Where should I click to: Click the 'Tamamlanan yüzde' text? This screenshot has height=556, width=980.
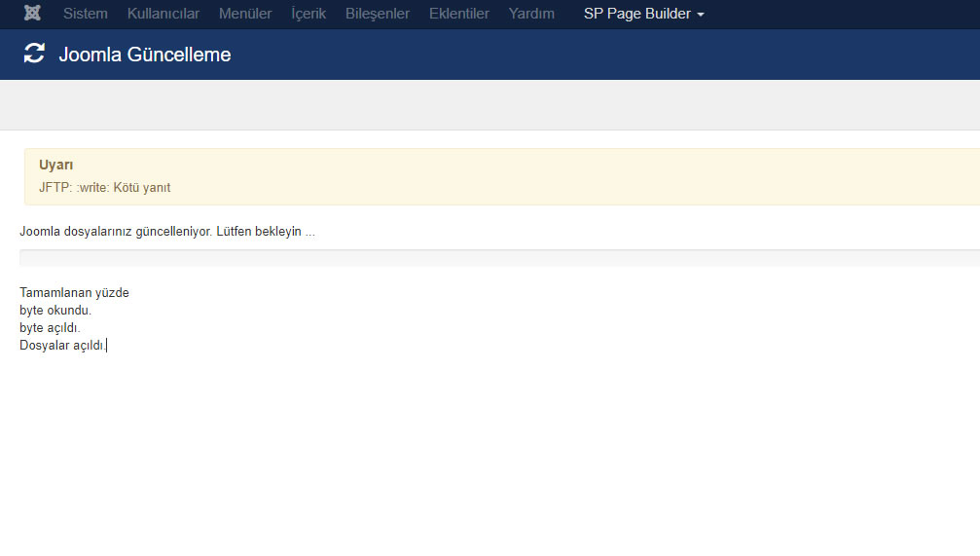(74, 293)
